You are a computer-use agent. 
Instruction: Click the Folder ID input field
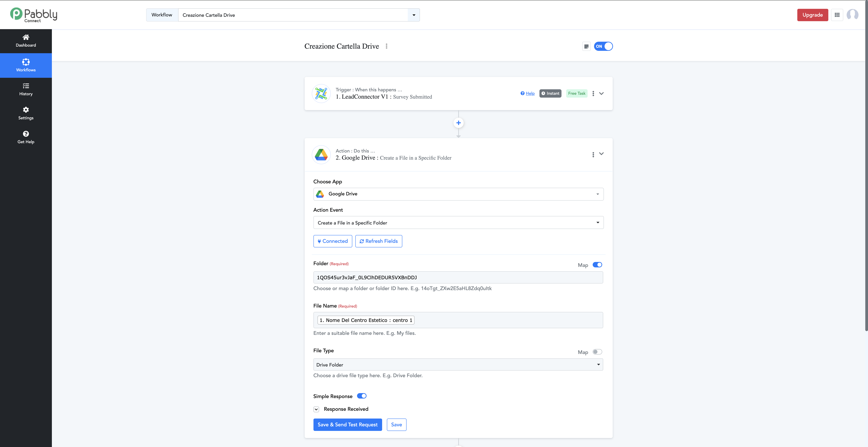[458, 278]
